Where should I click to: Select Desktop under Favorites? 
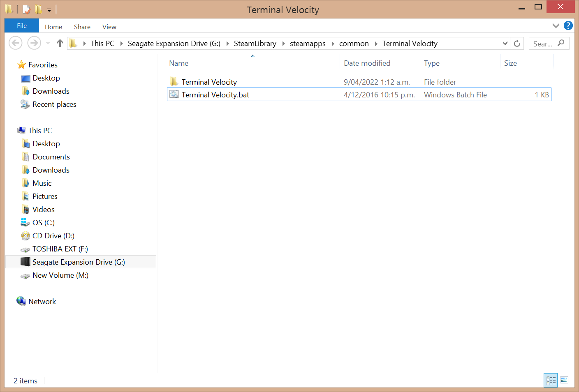point(46,78)
